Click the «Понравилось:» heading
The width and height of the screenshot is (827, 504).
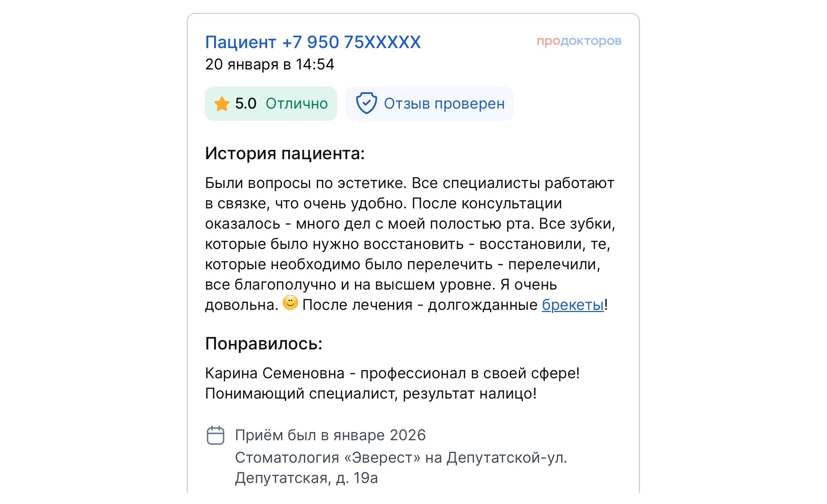coord(264,344)
